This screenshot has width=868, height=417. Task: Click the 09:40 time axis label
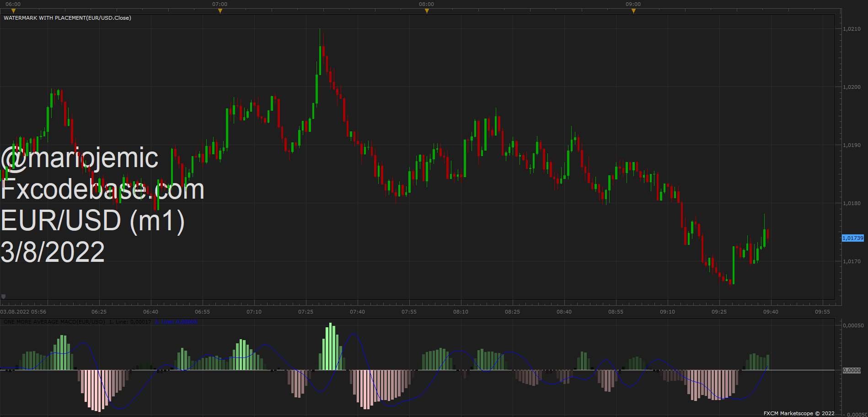click(771, 312)
